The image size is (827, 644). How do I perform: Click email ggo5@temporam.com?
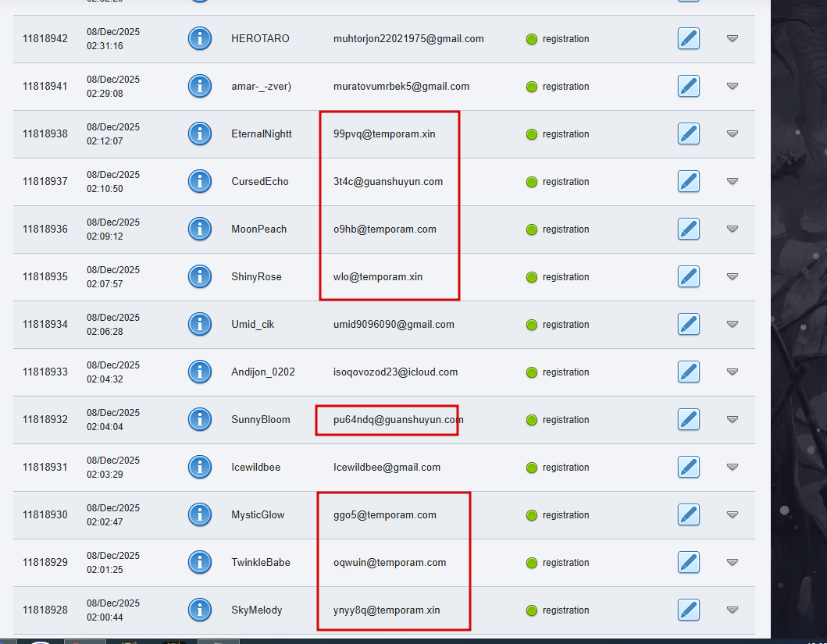[384, 514]
